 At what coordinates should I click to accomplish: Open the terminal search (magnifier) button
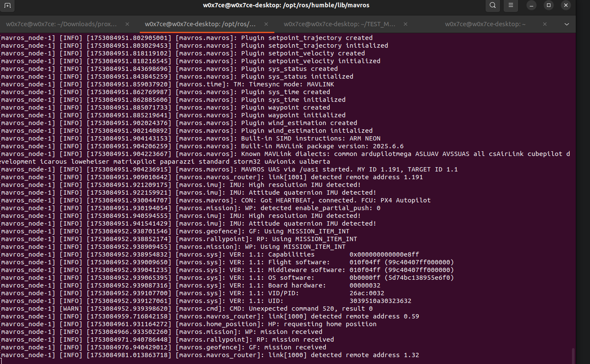492,6
